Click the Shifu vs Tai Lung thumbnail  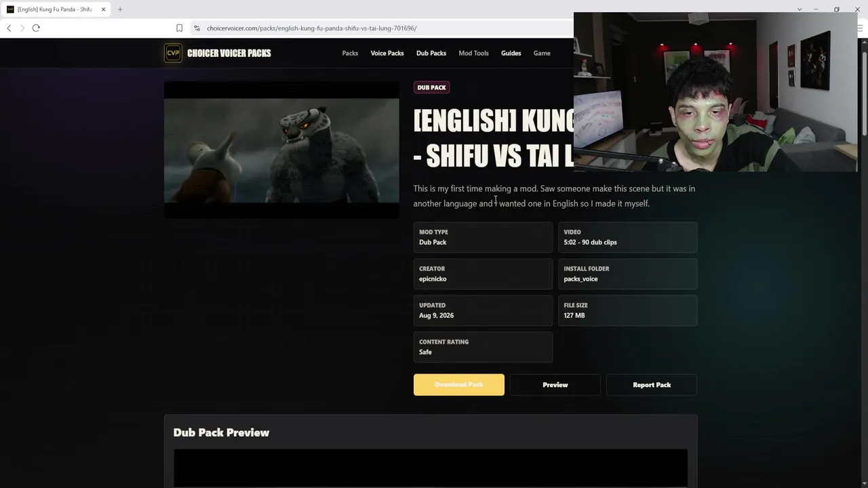point(281,150)
